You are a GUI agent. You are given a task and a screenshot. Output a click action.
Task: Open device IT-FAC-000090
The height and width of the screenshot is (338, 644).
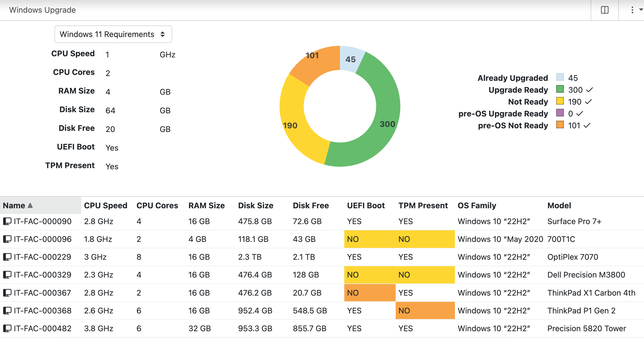43,221
